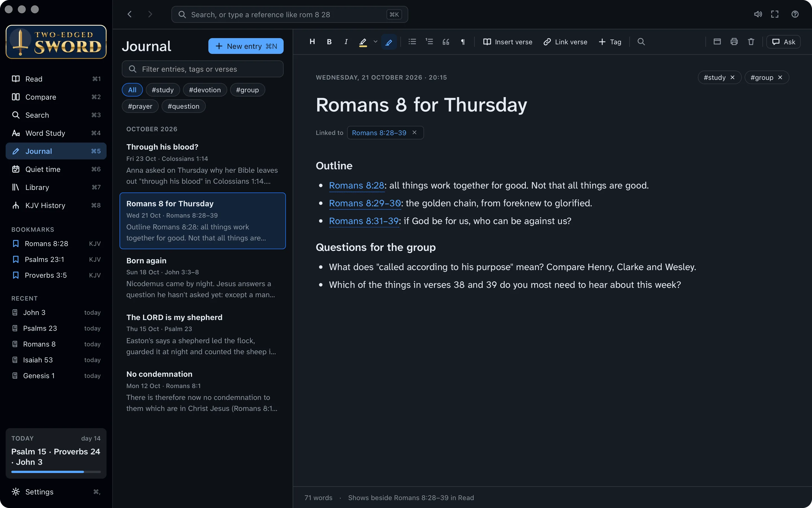812x508 pixels.
Task: Toggle the active blue pen tool
Action: [x=389, y=42]
